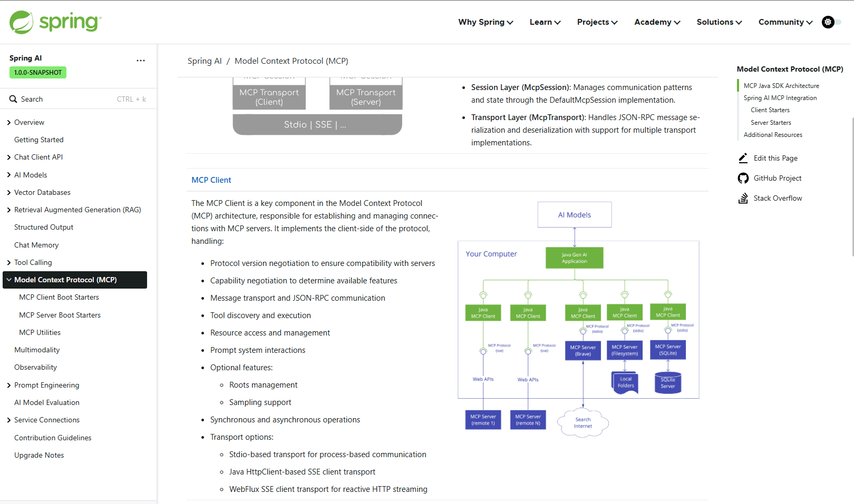
Task: Click the page vertical scrollbar
Action: click(x=852, y=187)
